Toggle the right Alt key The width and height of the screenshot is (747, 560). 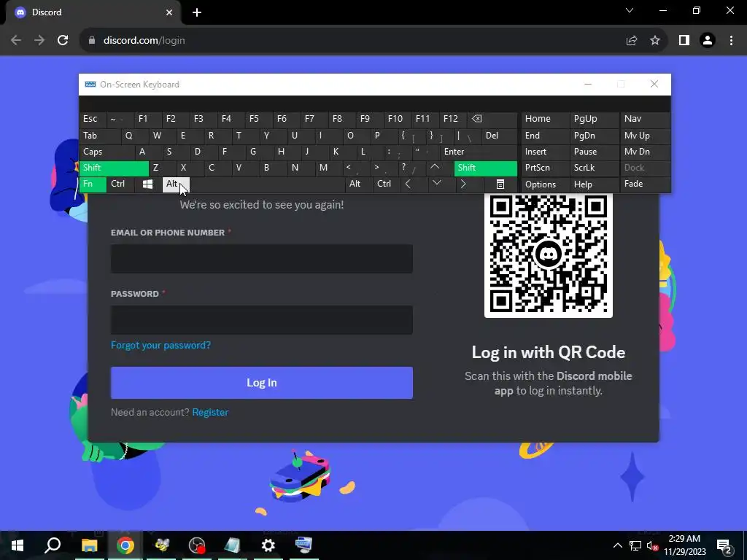tap(359, 184)
